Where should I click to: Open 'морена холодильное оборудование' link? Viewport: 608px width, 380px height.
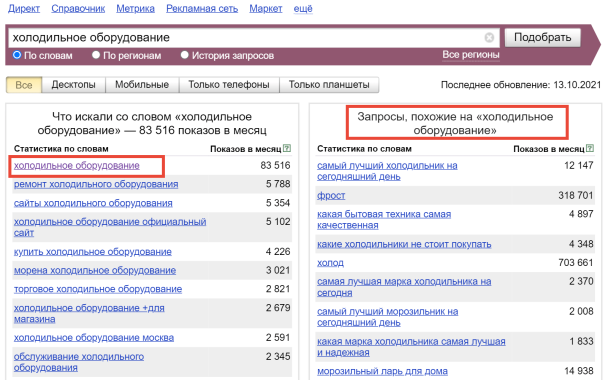95,270
